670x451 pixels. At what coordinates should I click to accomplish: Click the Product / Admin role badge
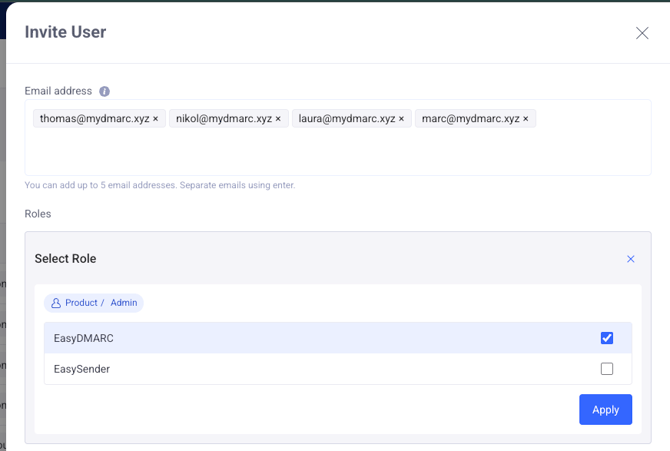click(94, 303)
